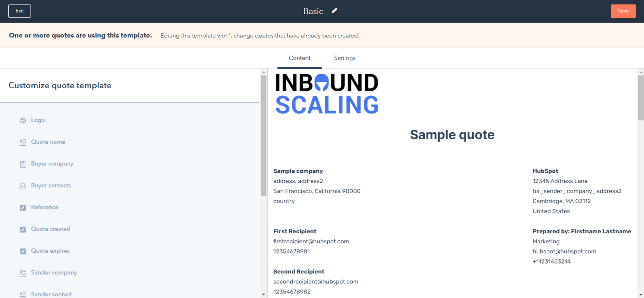Click firstrecipient@hubspot.com in preview
Screen dimensions: 644x298
311,241
